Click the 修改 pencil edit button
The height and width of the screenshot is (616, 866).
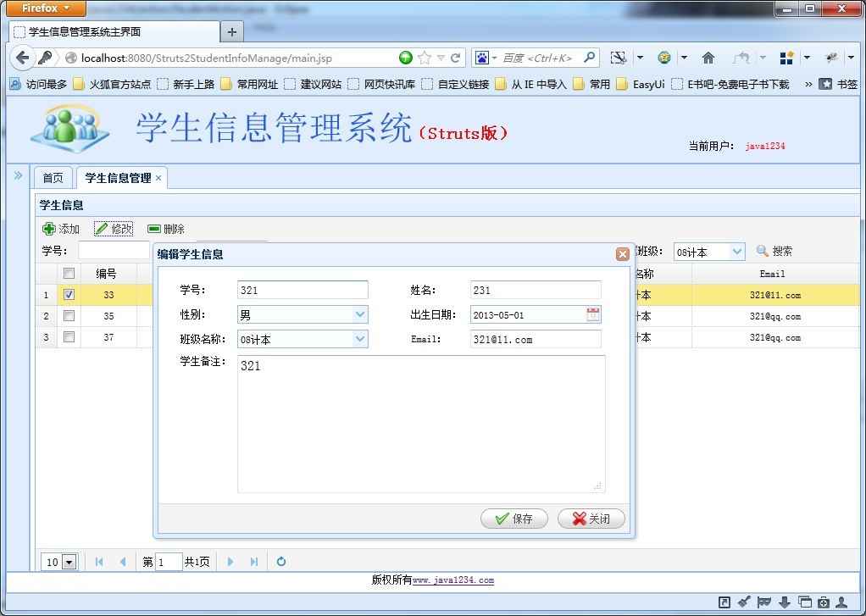(x=114, y=229)
